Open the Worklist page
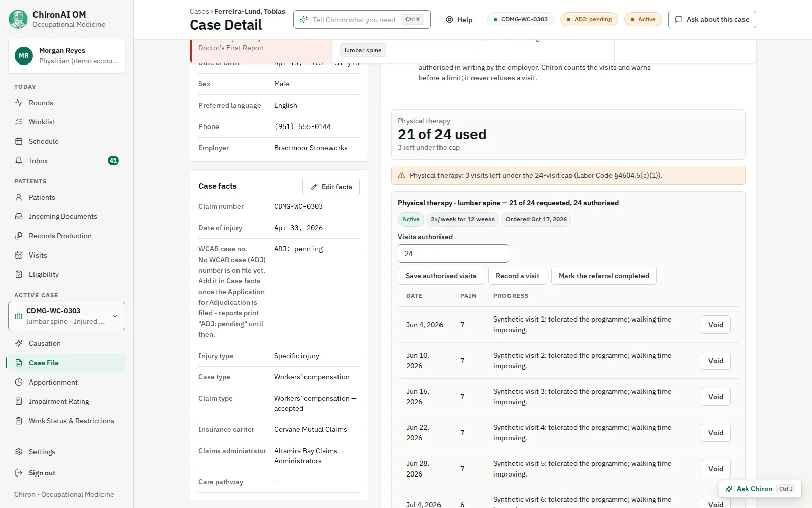 tap(66, 122)
